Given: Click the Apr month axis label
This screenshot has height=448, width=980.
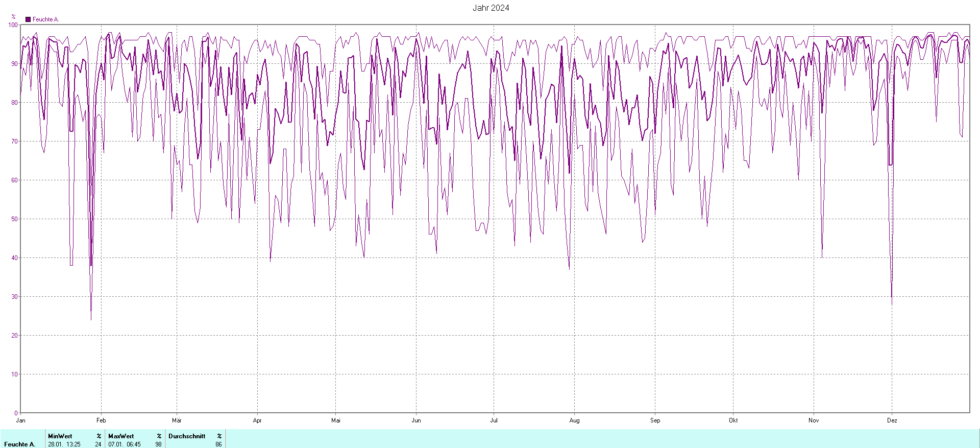Looking at the screenshot, I should click(x=257, y=420).
